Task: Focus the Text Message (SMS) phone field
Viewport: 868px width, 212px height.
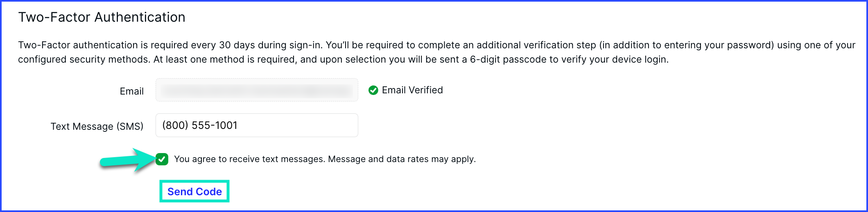Action: point(257,125)
